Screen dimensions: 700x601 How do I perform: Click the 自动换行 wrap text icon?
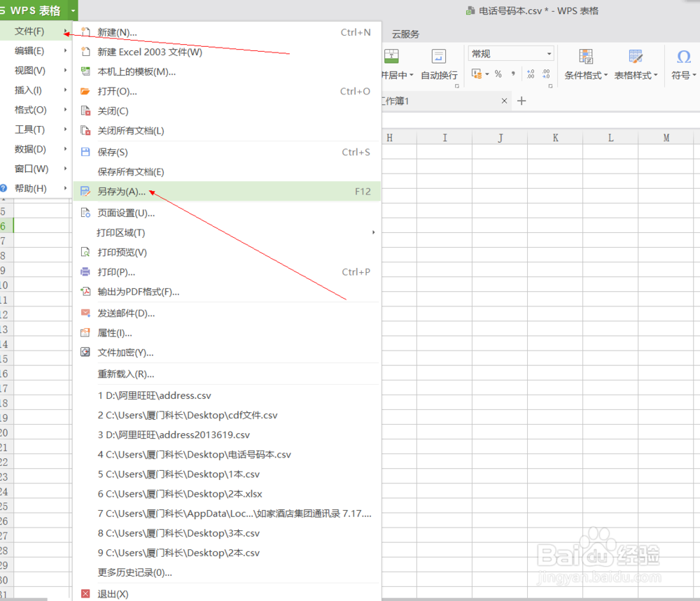click(x=438, y=57)
